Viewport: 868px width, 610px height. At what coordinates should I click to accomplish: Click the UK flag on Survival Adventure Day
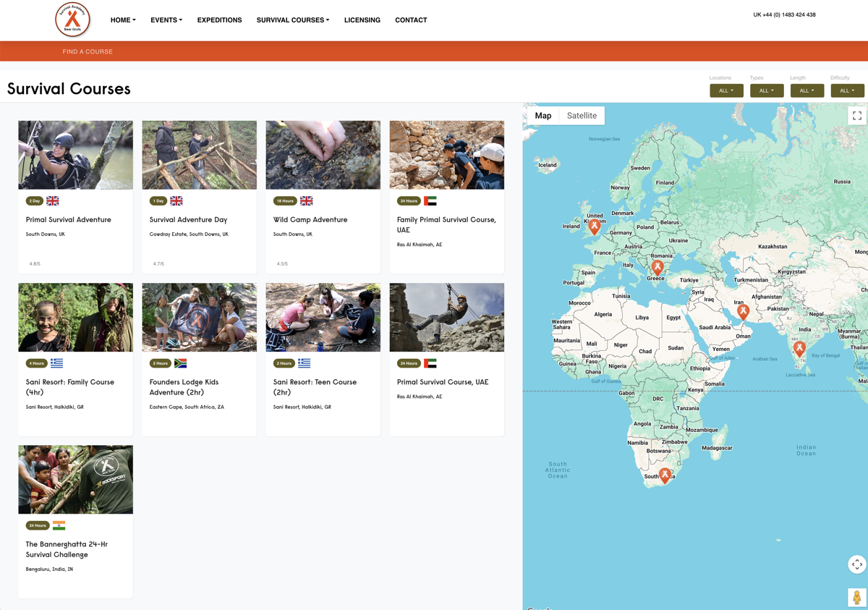[x=176, y=201]
